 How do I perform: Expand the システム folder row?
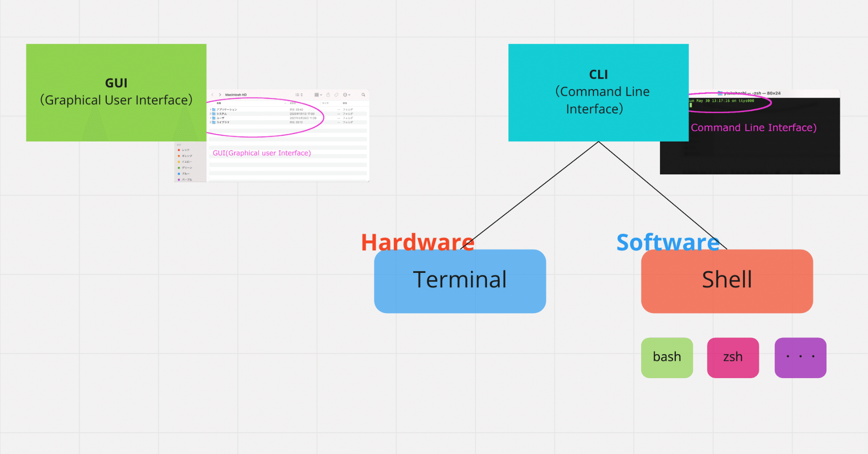click(x=210, y=114)
